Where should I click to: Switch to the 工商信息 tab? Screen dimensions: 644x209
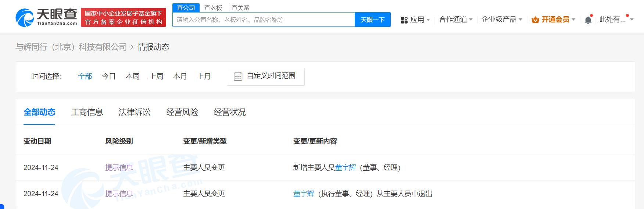tap(87, 112)
